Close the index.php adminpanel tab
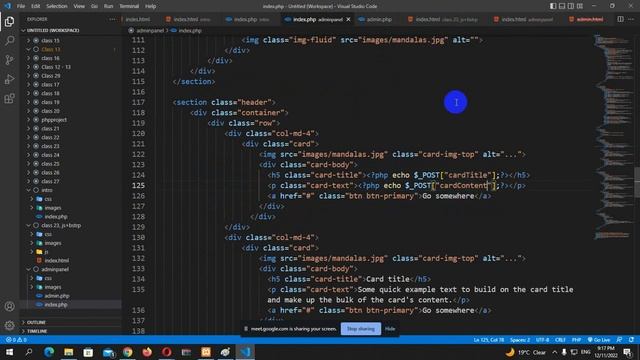The height and width of the screenshot is (360, 640). point(348,19)
